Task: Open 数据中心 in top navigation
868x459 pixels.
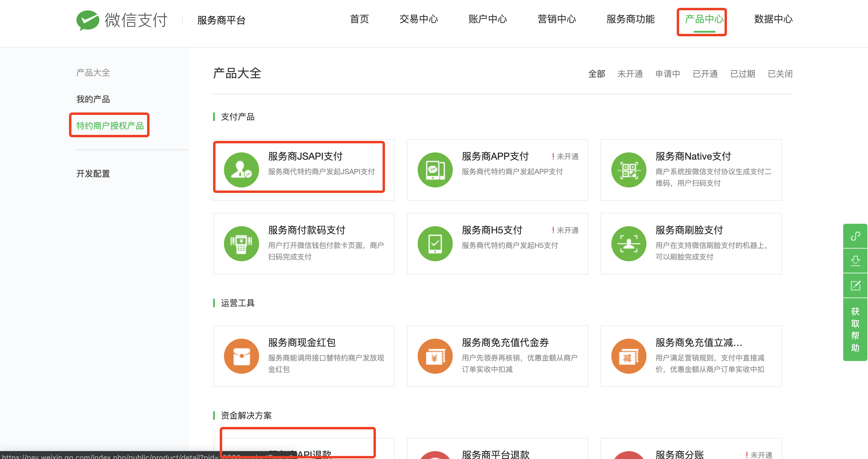Action: tap(773, 19)
